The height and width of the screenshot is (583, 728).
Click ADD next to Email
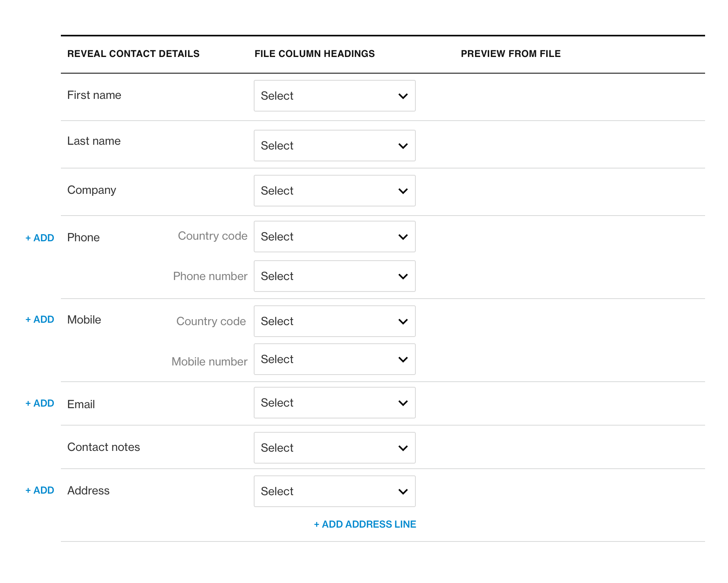tap(40, 403)
